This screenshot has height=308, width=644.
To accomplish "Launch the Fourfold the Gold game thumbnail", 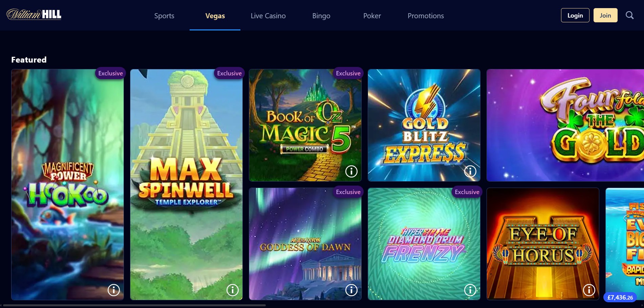I will [565, 125].
